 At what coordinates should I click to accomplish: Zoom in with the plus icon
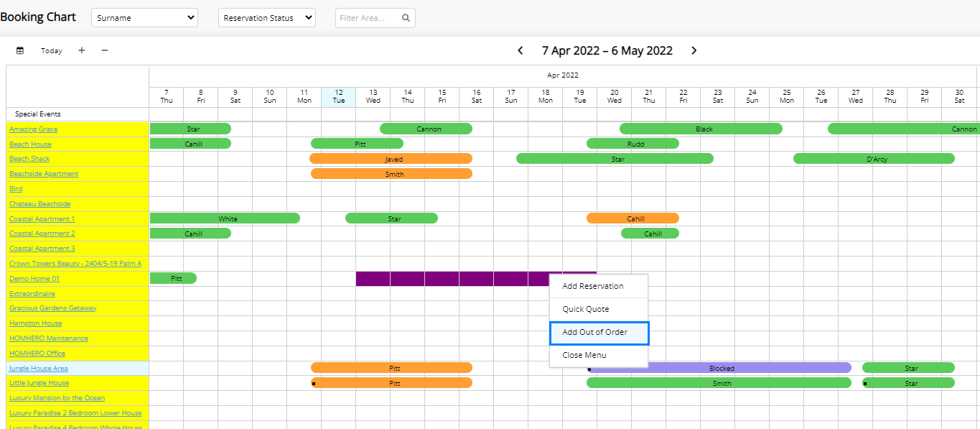coord(81,50)
